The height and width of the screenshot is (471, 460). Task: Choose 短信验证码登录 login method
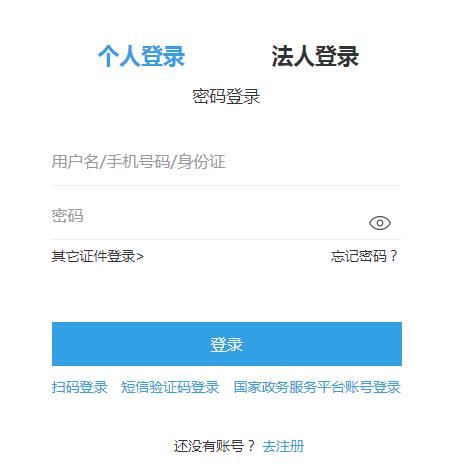(x=170, y=387)
